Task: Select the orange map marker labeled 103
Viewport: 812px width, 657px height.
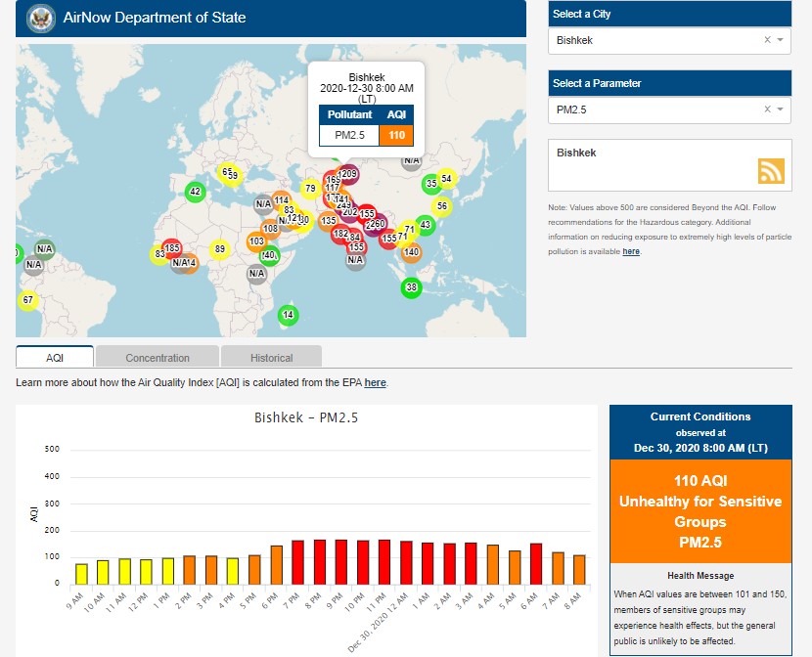Action: (x=256, y=241)
